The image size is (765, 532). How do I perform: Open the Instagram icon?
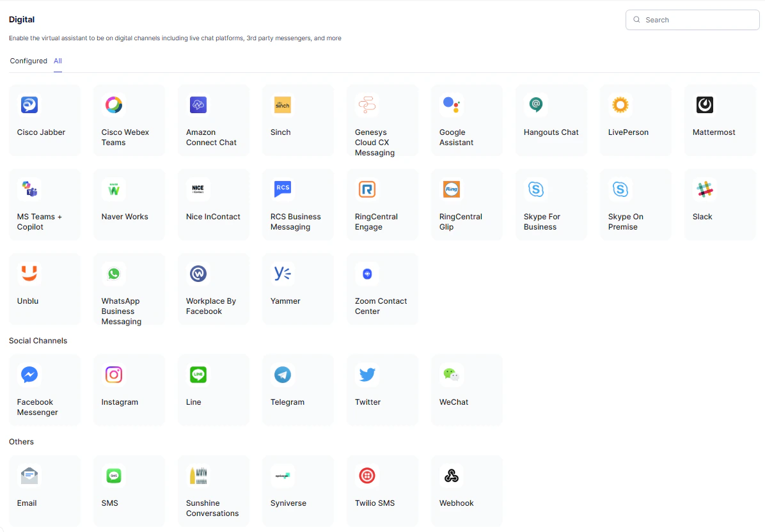tap(114, 375)
